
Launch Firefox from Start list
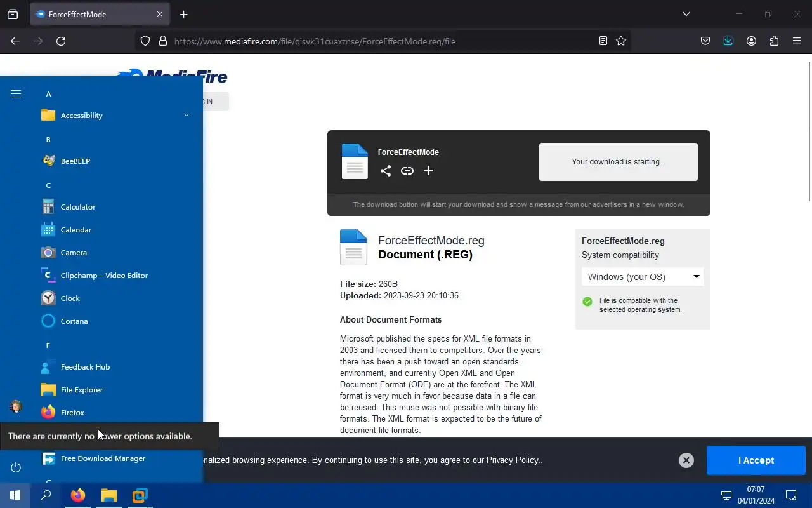(117, 413)
